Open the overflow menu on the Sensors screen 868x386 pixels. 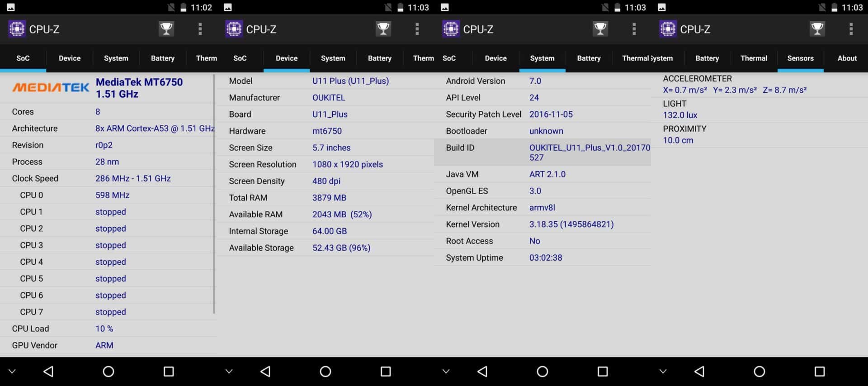pyautogui.click(x=851, y=29)
